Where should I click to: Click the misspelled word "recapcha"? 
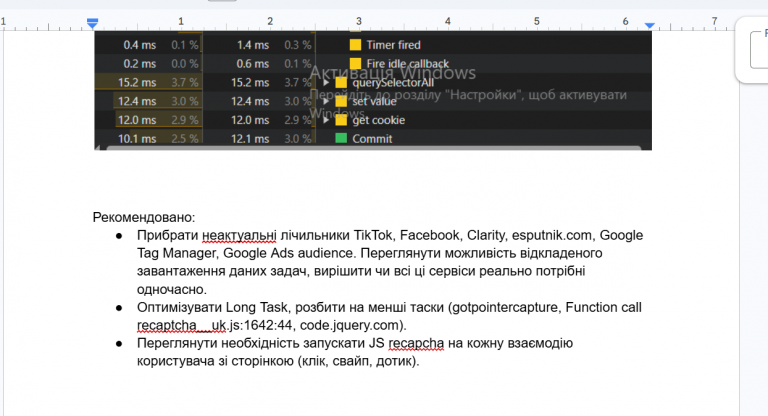pos(416,343)
